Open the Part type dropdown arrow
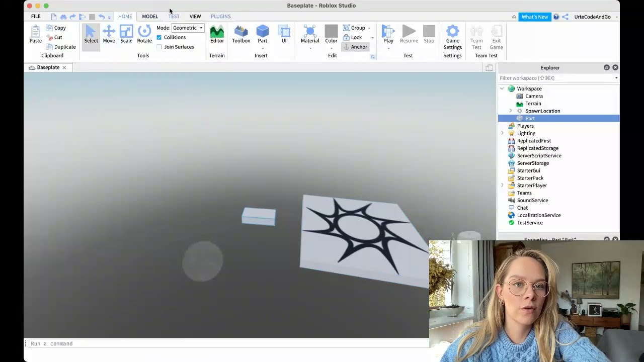Viewport: 644px width, 362px height. pyautogui.click(x=263, y=48)
